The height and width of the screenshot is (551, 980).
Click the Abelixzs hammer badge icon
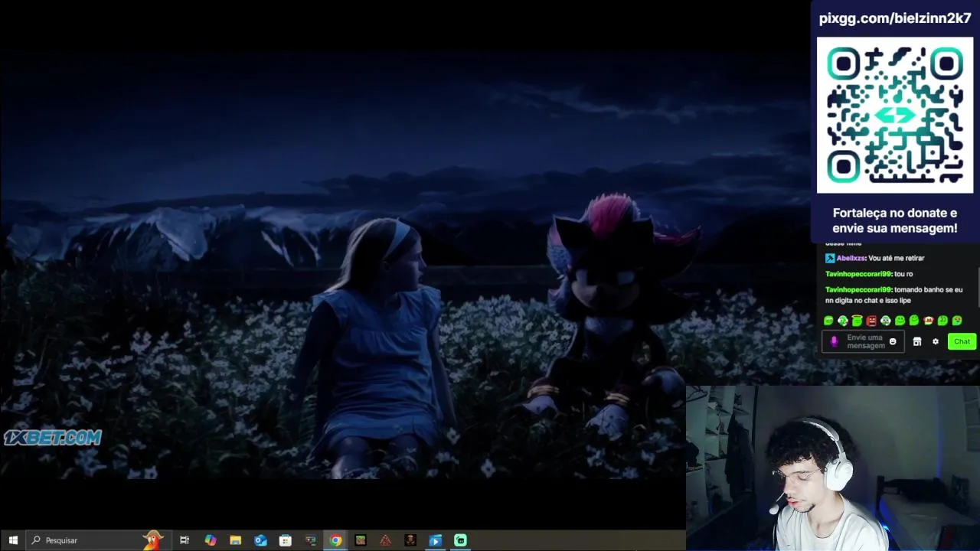[830, 258]
